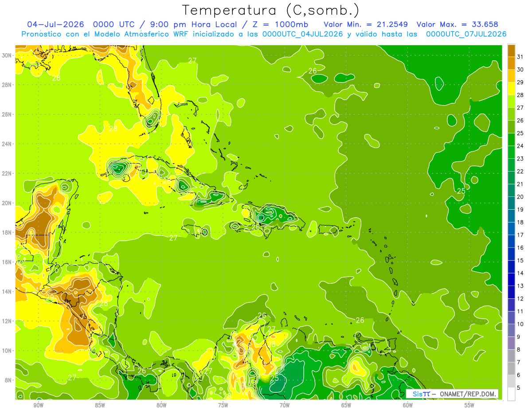
Task: Click color scale label 18
Action: (x=520, y=222)
